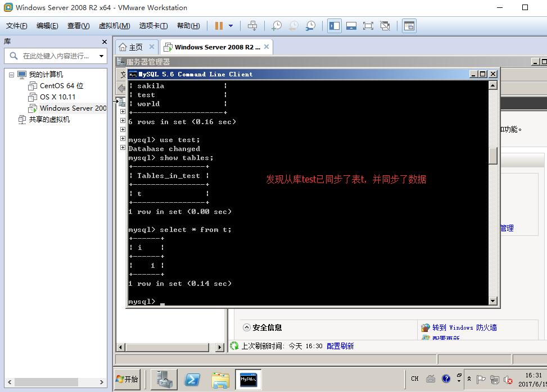Open the 编辑(E) menu

pyautogui.click(x=47, y=26)
